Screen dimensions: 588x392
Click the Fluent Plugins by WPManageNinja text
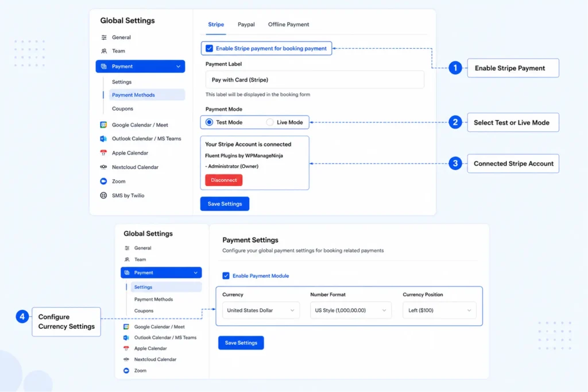[244, 156]
